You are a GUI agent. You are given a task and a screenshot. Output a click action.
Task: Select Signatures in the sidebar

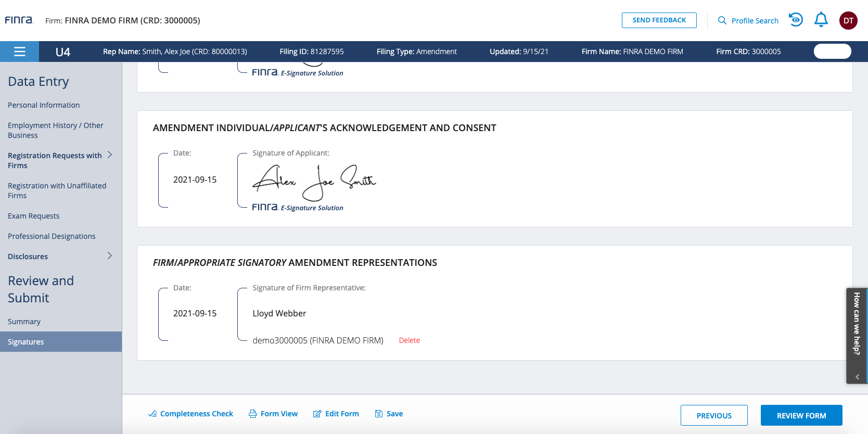pyautogui.click(x=26, y=342)
